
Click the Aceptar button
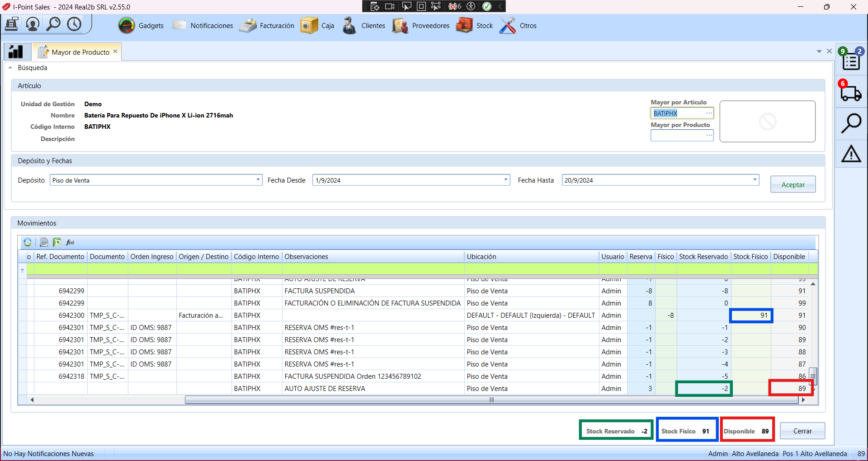pos(793,184)
